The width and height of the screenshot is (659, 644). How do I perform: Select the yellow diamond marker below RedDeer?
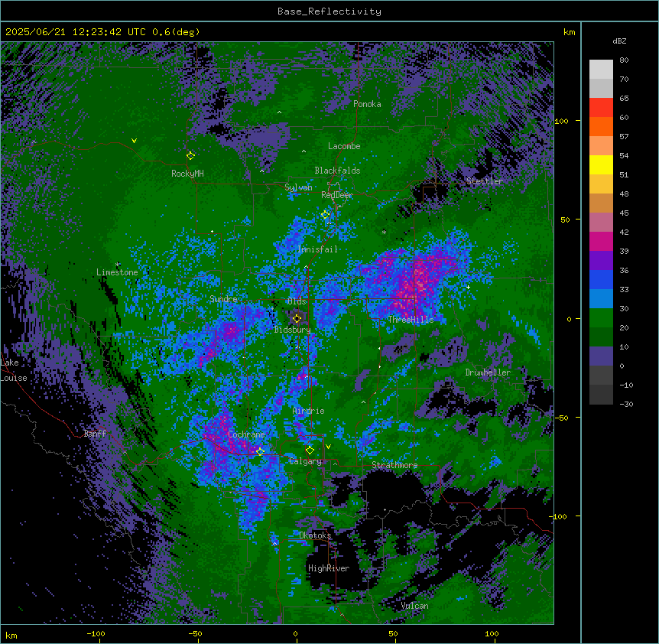coord(325,215)
